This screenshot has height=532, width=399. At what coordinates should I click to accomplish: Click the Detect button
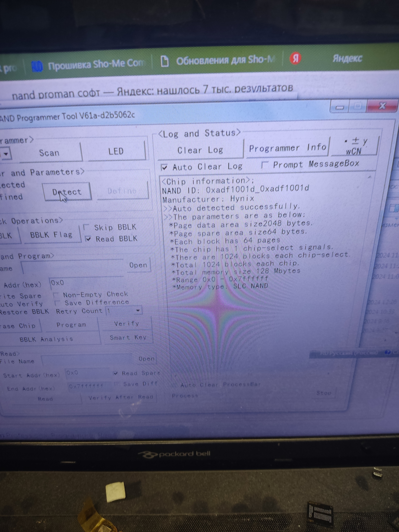[x=67, y=192]
